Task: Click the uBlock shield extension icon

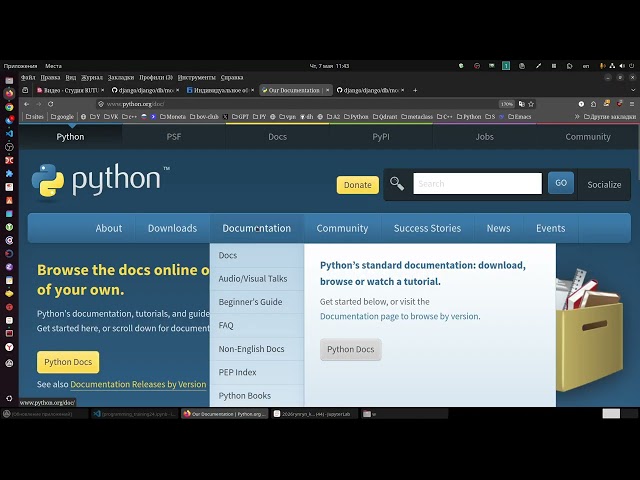Action: tap(619, 104)
